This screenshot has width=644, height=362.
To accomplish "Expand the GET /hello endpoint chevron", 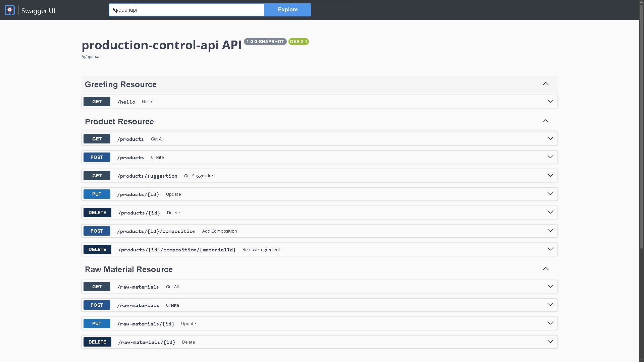I will [550, 102].
